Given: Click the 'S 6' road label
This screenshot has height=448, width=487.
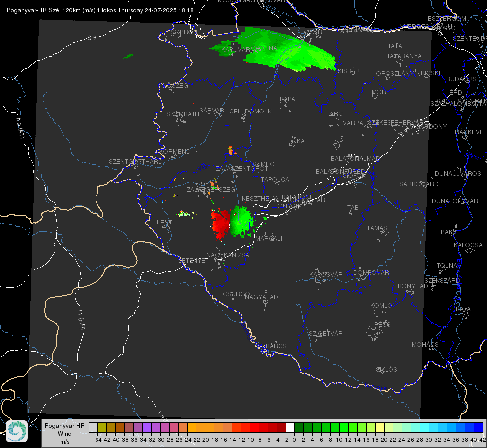Looking at the screenshot, I should pyautogui.click(x=92, y=38).
